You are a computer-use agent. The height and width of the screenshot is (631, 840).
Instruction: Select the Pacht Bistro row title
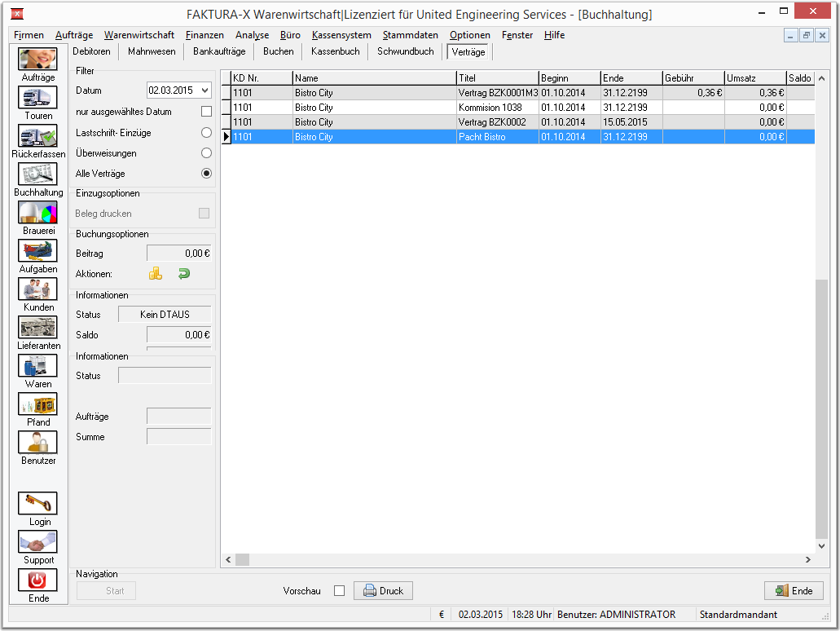tap(498, 137)
